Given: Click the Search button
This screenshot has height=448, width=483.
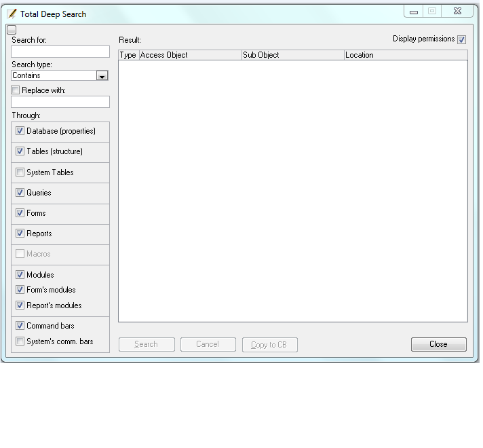Looking at the screenshot, I should pyautogui.click(x=147, y=344).
